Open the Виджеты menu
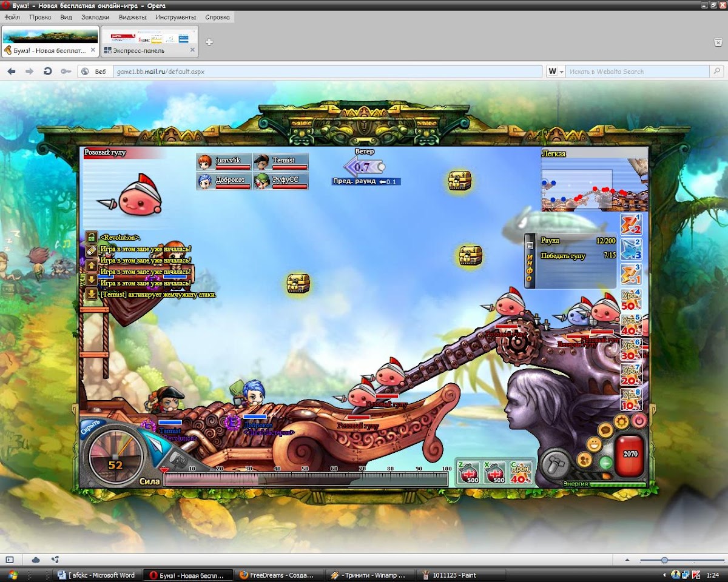728x582 pixels. coord(133,17)
